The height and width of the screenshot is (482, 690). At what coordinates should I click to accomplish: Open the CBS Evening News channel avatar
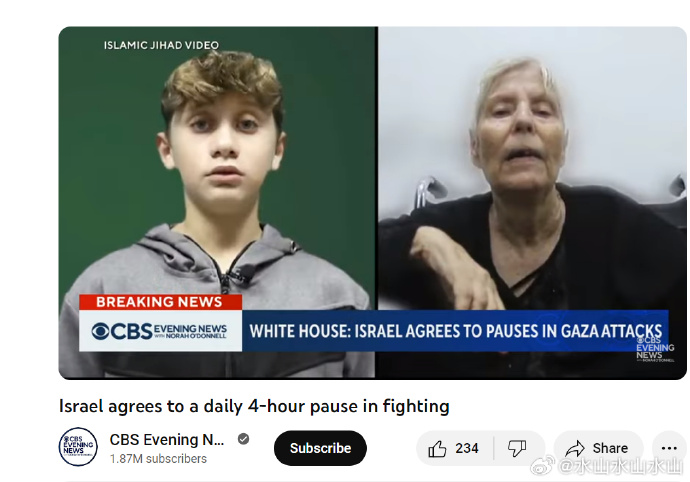[78, 447]
